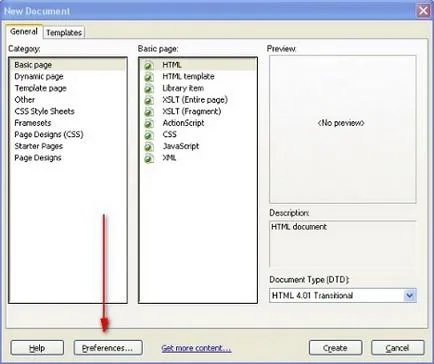This screenshot has width=434, height=364.
Task: Select the Other category
Action: [x=24, y=100]
